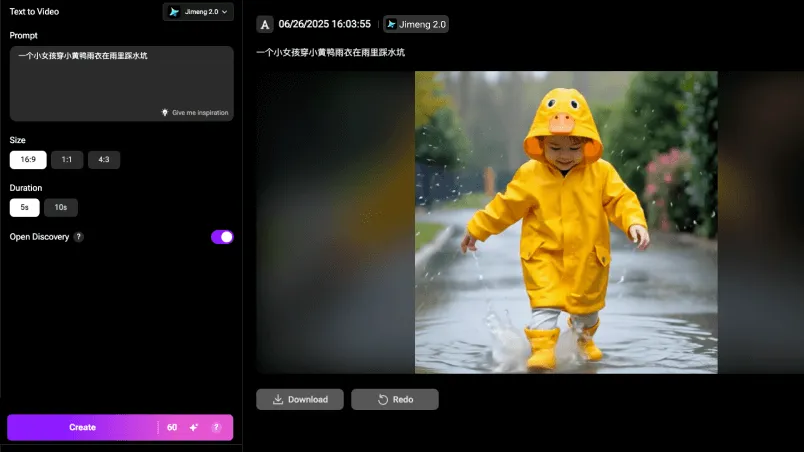Open the help icon beside Open Discovery
804x452 pixels.
(79, 237)
